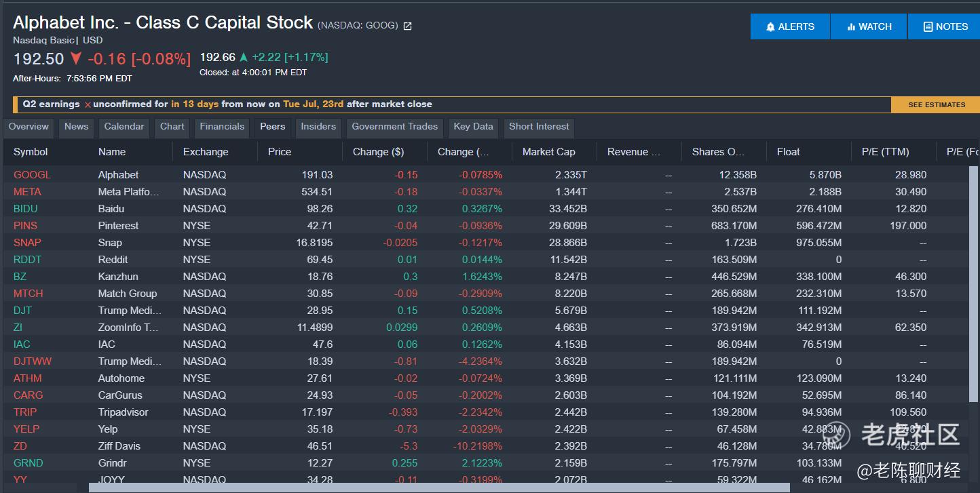Click SEE ESTIMATES on the earnings banner
Screen dimensions: 980x493
click(936, 104)
